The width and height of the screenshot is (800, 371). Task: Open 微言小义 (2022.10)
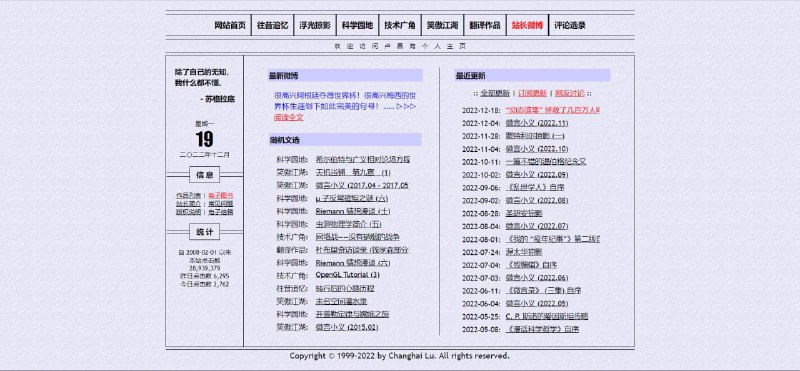point(537,149)
